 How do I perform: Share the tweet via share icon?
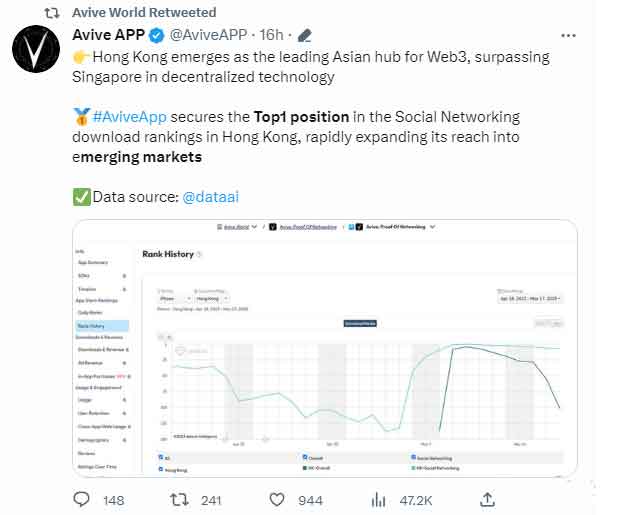488,499
